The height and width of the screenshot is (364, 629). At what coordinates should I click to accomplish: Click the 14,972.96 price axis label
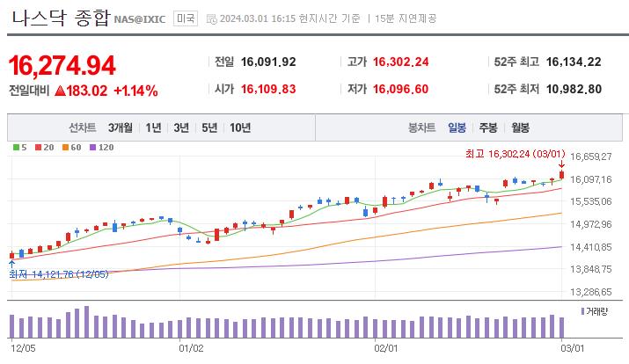click(x=591, y=224)
